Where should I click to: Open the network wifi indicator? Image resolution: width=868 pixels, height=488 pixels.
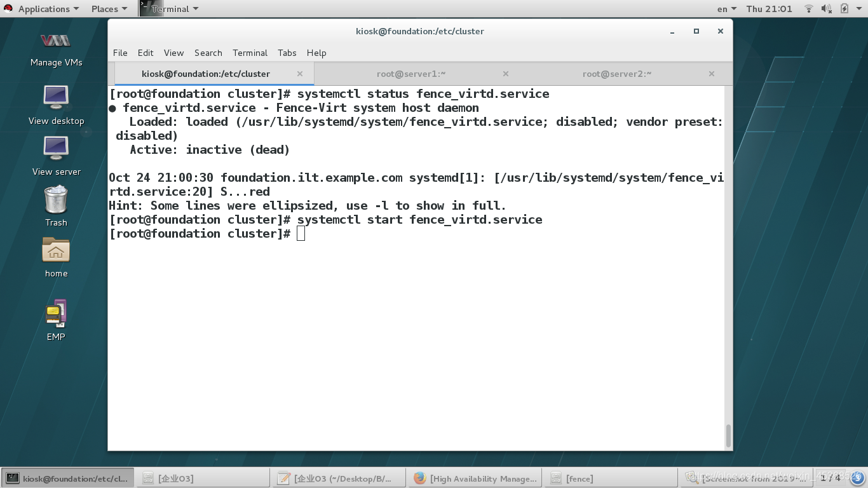click(809, 8)
